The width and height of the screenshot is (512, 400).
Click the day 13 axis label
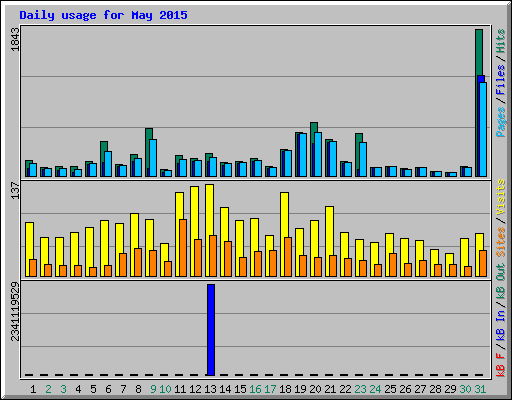(x=210, y=389)
